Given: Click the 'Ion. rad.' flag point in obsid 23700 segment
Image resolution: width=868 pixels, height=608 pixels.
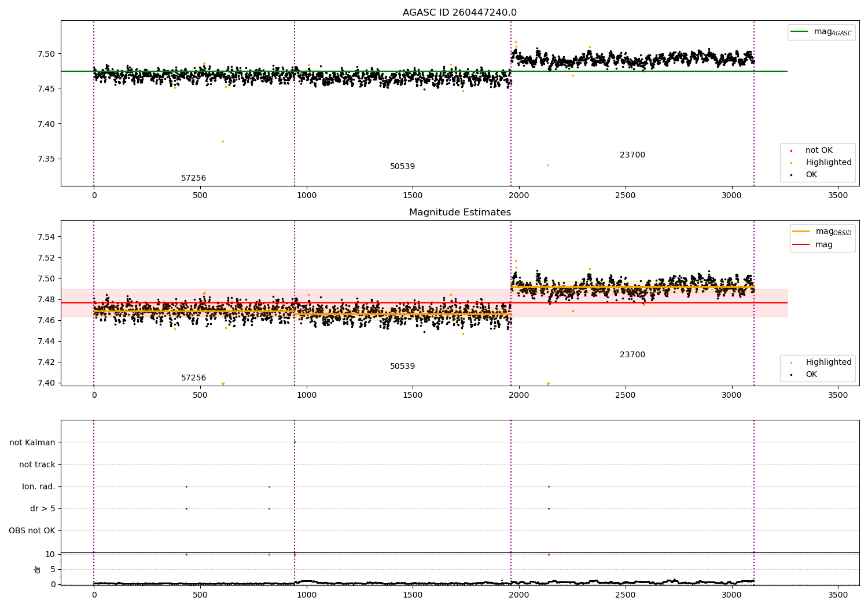Looking at the screenshot, I should (x=549, y=486).
